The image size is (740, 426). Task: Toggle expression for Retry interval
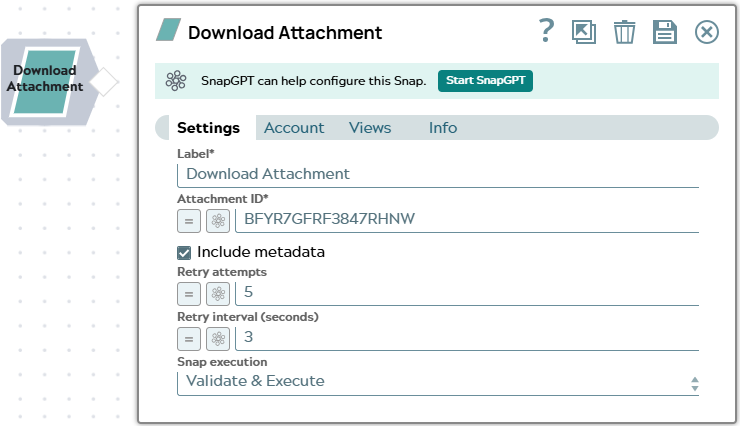(189, 339)
